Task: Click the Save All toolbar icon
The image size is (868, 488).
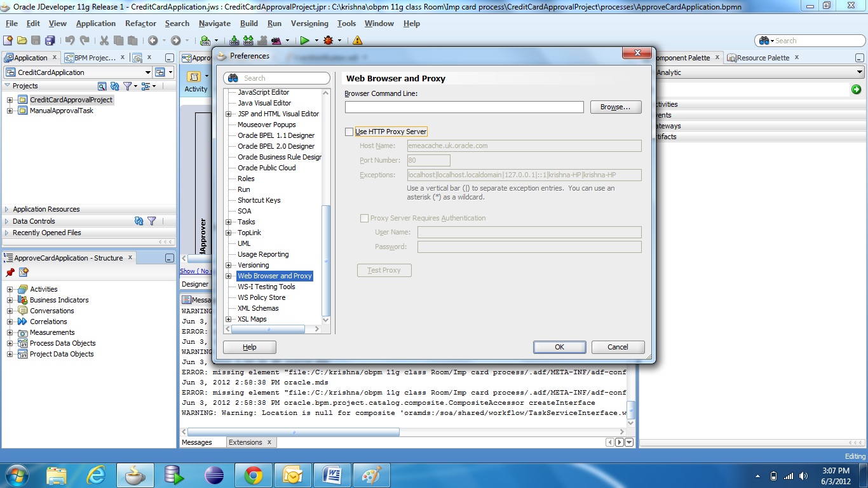Action: click(x=50, y=40)
